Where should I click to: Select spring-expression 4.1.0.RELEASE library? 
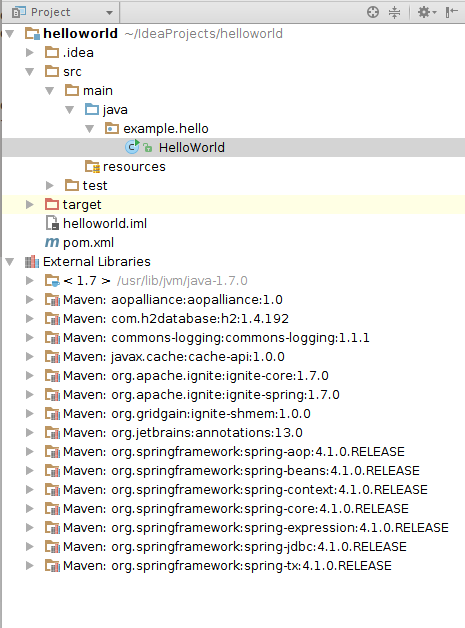[x=256, y=528]
